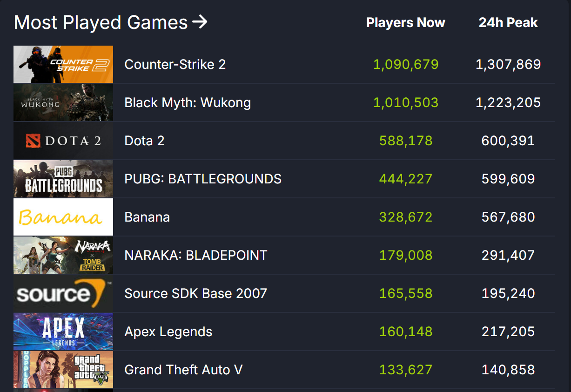This screenshot has height=392, width=571.
Task: Open the NARAKA Tomb Raider thumbnail
Action: point(63,255)
